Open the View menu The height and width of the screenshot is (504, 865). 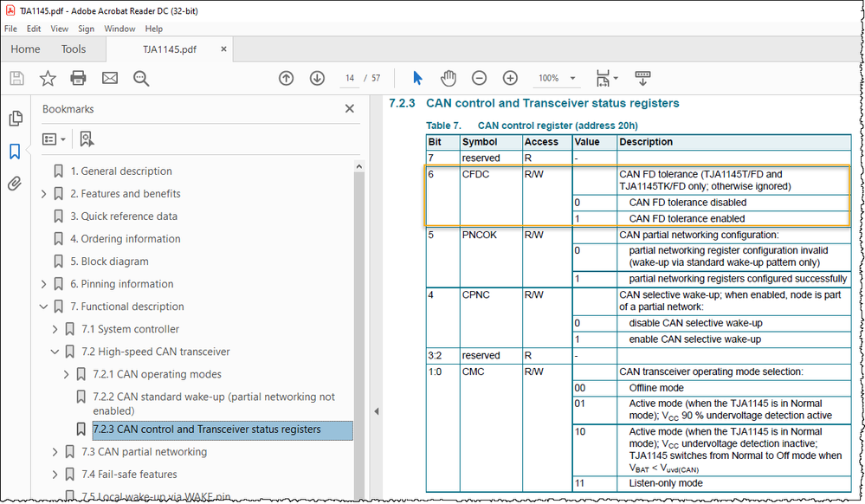click(x=59, y=29)
